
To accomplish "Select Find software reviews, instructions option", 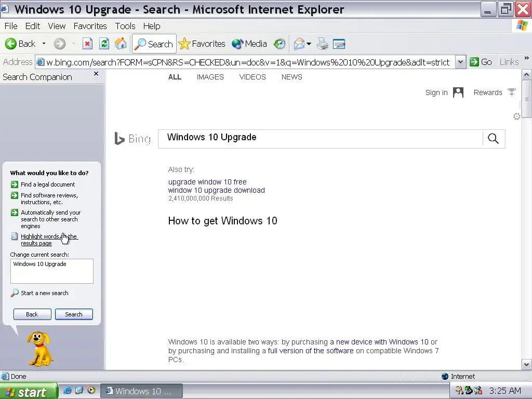I will (x=45, y=198).
